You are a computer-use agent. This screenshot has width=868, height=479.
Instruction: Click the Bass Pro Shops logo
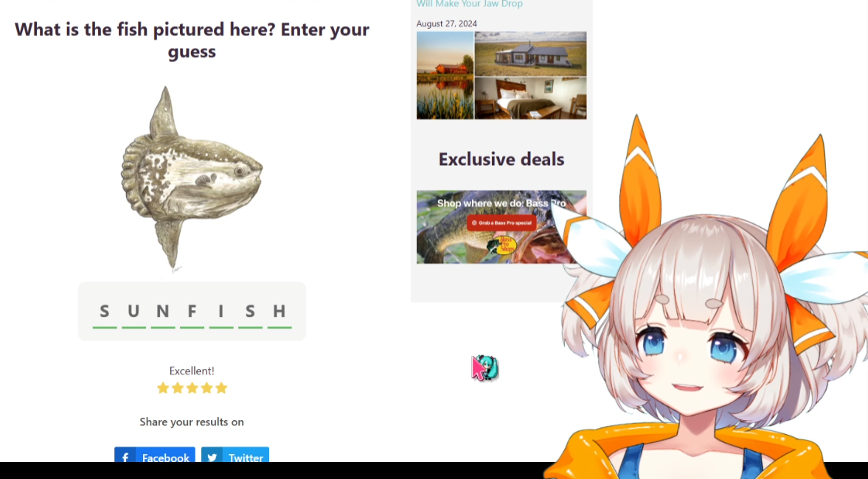coord(503,245)
